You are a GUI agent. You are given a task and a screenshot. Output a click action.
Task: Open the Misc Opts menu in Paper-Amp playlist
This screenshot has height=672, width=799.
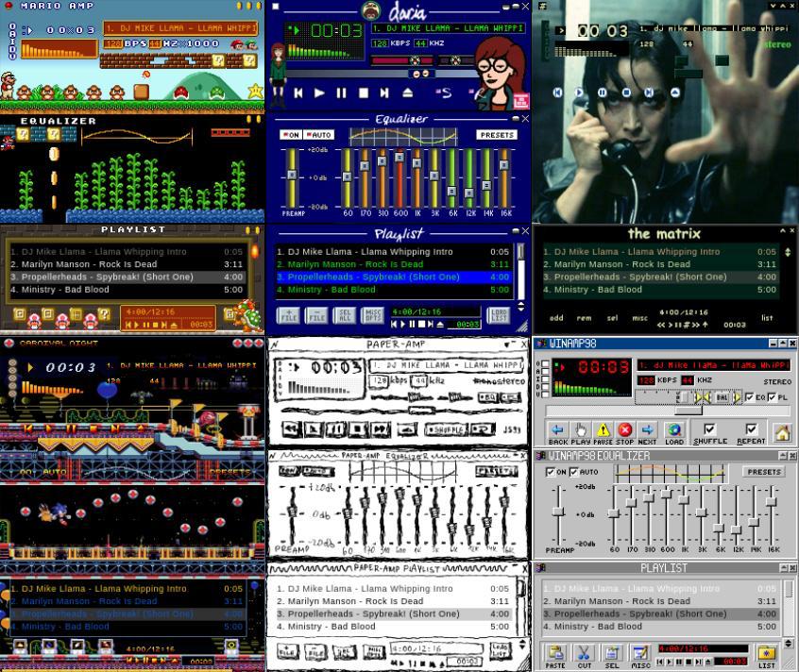tap(373, 651)
